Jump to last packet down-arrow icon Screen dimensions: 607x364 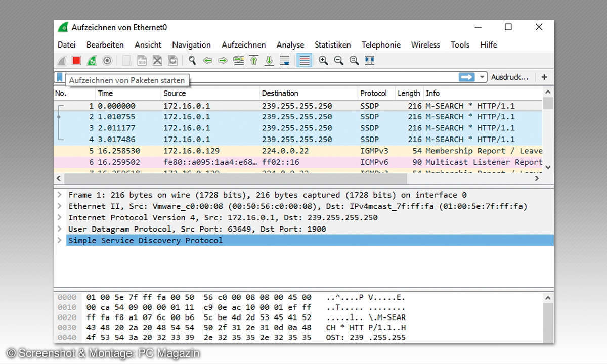[269, 61]
